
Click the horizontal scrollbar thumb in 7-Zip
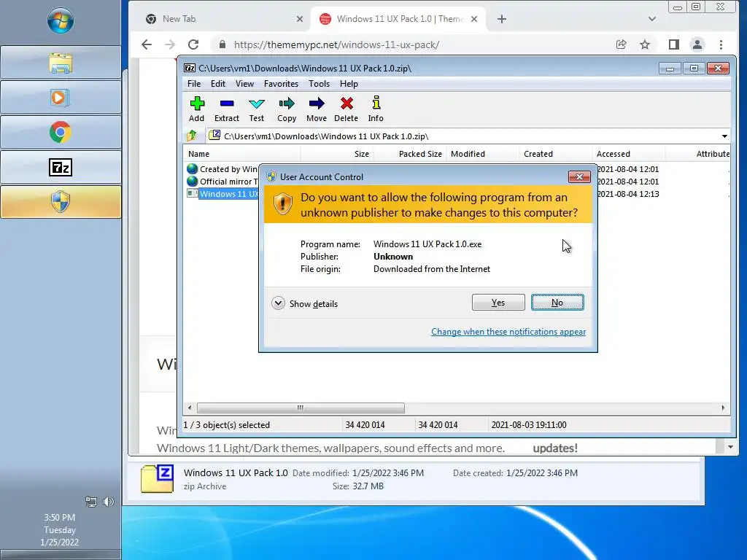pos(301,408)
